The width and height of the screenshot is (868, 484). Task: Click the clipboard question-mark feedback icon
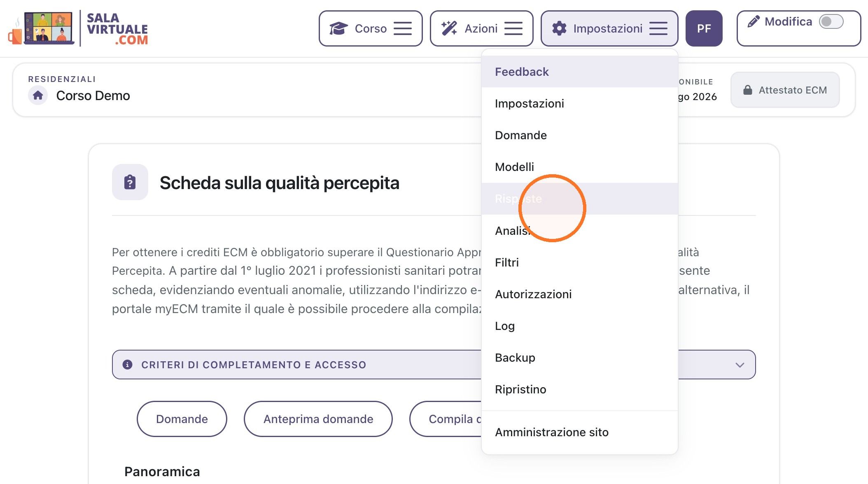coord(130,182)
